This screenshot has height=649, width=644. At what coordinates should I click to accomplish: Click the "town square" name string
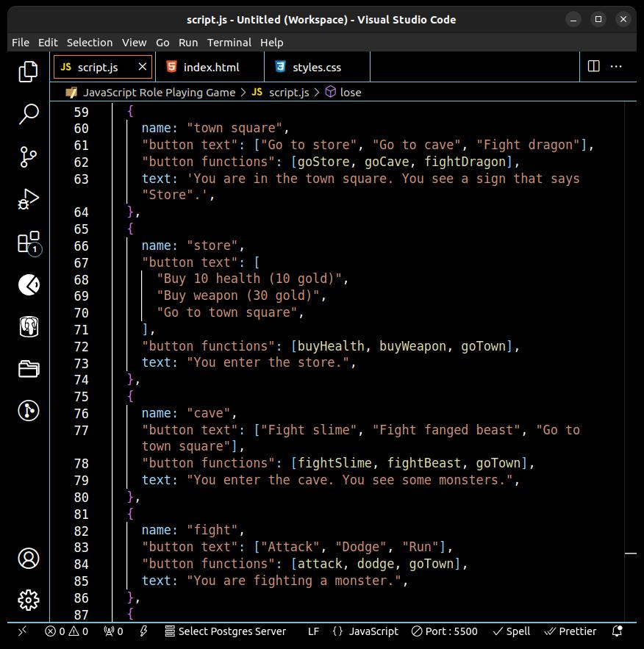point(235,128)
